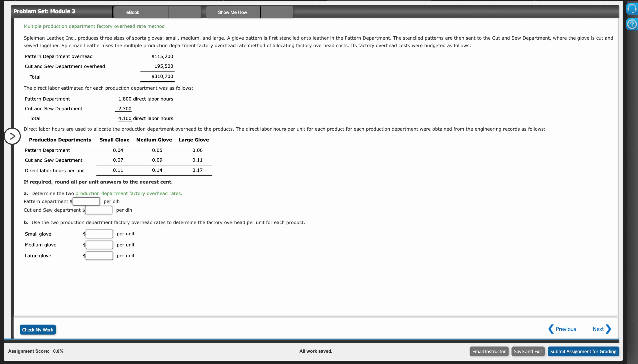Click the Small glove per unit field
The image size is (638, 364).
coord(99,234)
